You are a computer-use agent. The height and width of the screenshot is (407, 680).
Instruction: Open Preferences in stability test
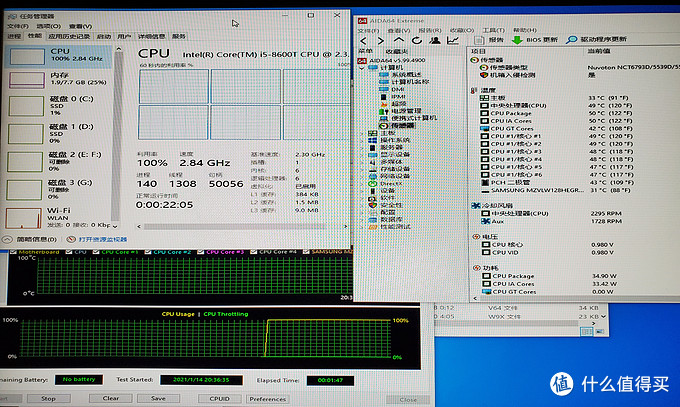pyautogui.click(x=268, y=399)
